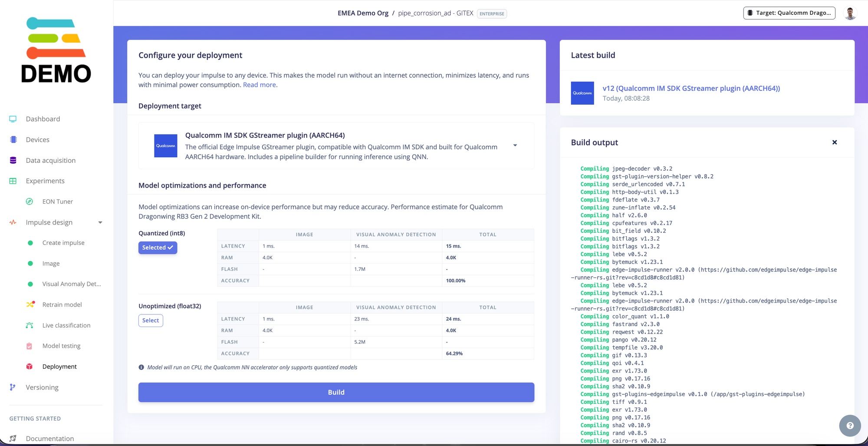868x446 pixels.
Task: Click the green dot beside Image
Action: tap(30, 264)
